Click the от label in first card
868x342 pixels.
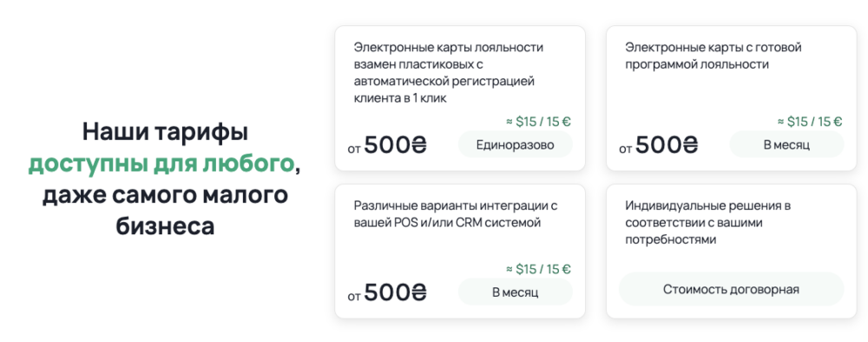(354, 148)
